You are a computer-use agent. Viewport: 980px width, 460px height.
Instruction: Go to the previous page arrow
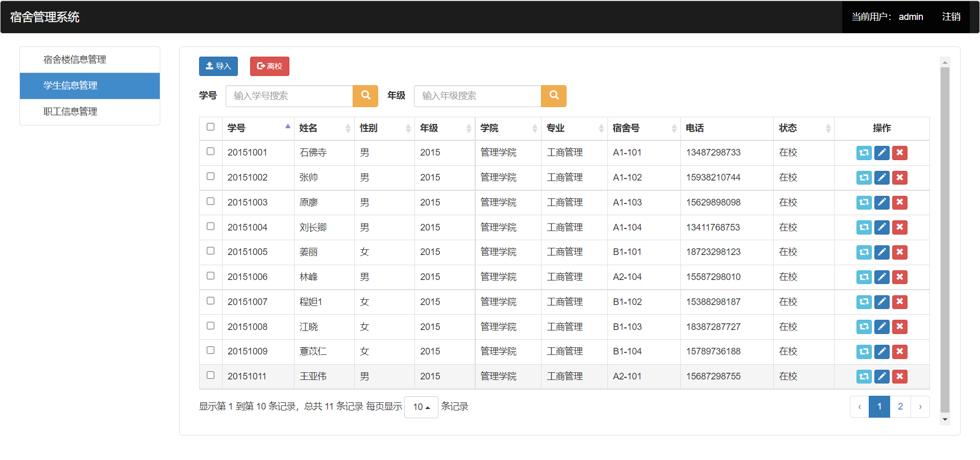pos(860,407)
